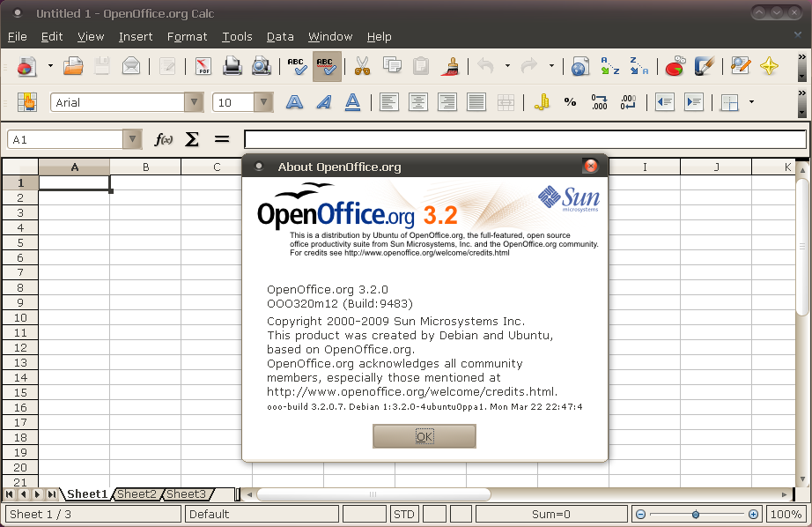Click the Function equals button
812x527 pixels.
point(222,139)
